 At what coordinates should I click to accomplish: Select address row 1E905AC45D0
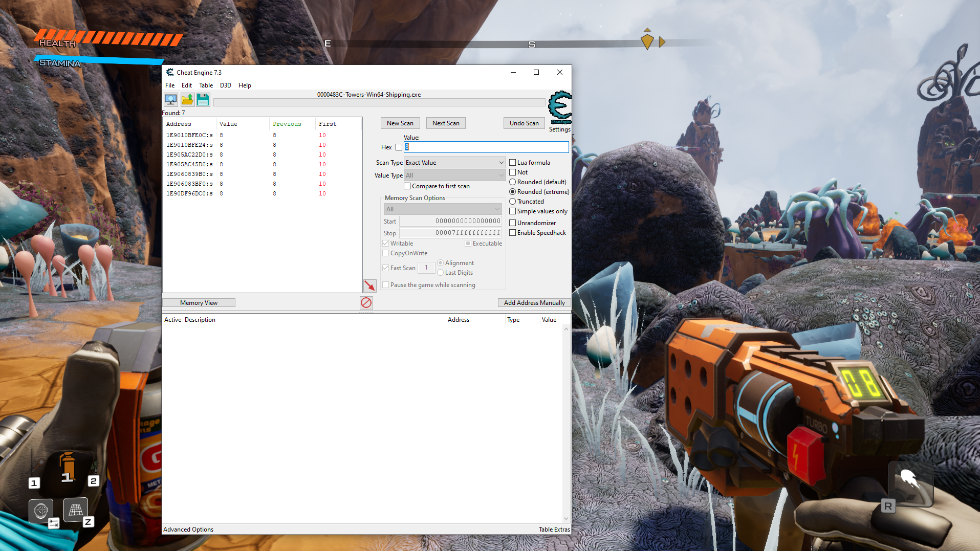pyautogui.click(x=262, y=165)
